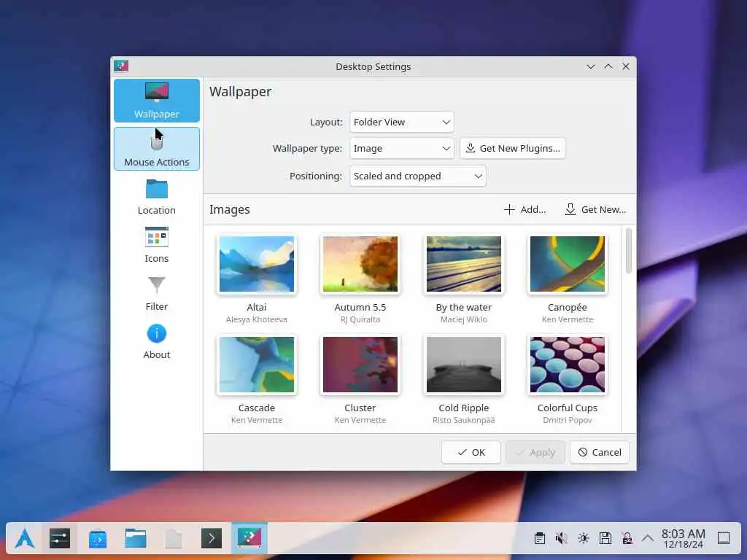747x560 pixels.
Task: Click the Get New... wallpapers button
Action: tap(595, 209)
